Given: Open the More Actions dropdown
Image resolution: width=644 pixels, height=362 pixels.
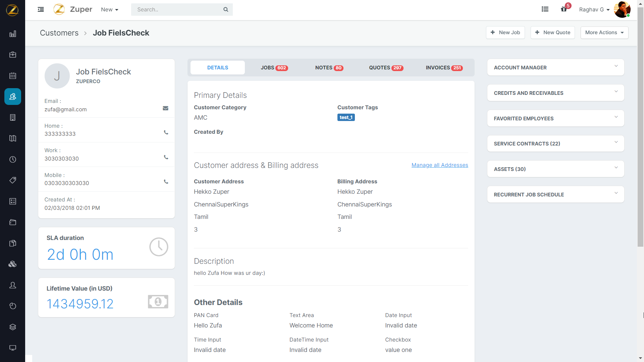Looking at the screenshot, I should (x=604, y=33).
